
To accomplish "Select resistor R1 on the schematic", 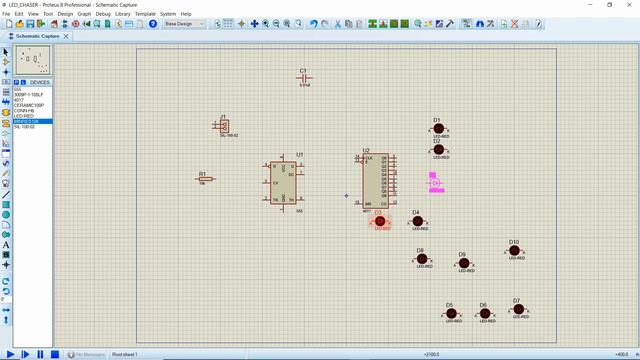I will (205, 179).
